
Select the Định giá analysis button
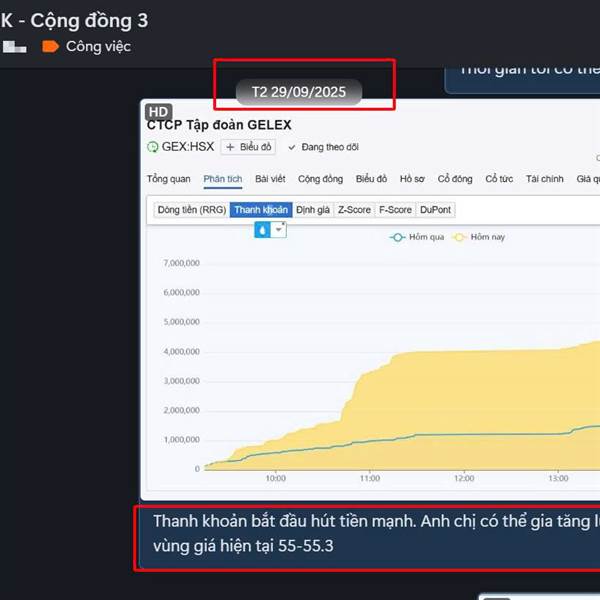[313, 210]
